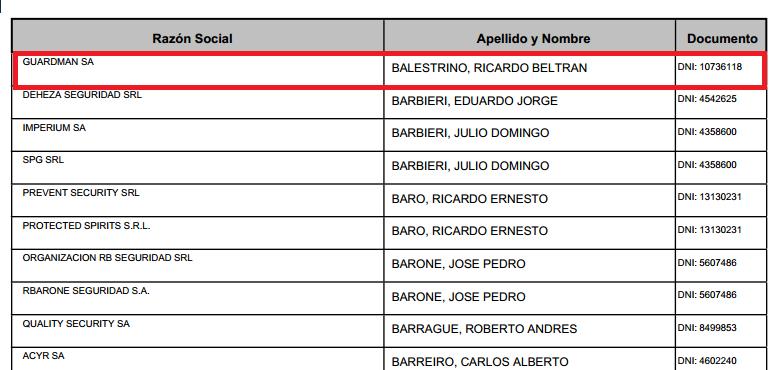Click BARBIERI, EDUARDO JORGE name
Viewport: 774px width, 370px height.
pos(474,101)
